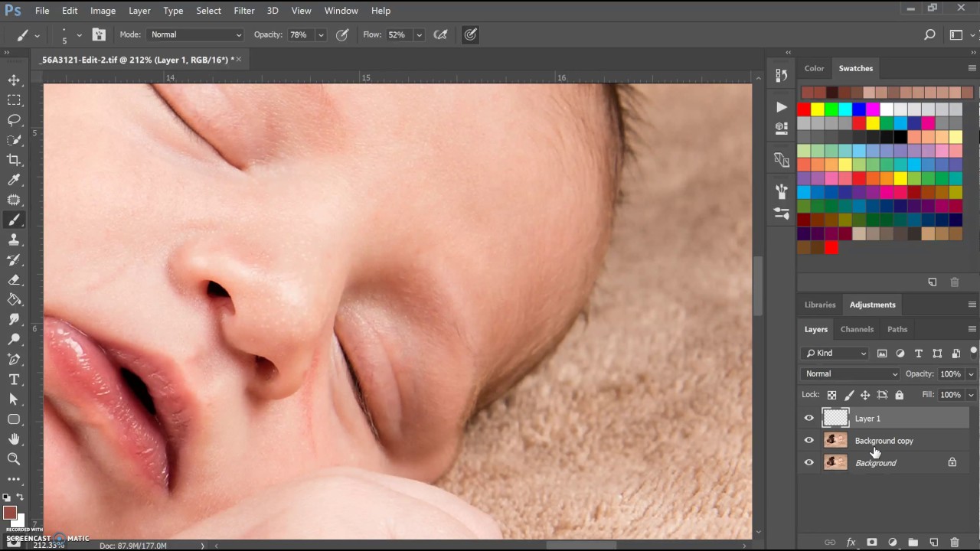
Task: Switch to the Paths tab
Action: 897,329
